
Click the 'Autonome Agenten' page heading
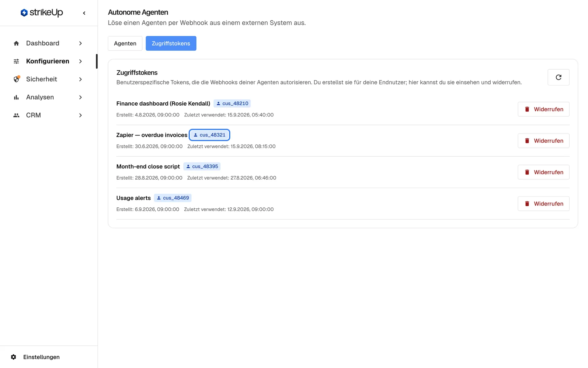pos(138,12)
